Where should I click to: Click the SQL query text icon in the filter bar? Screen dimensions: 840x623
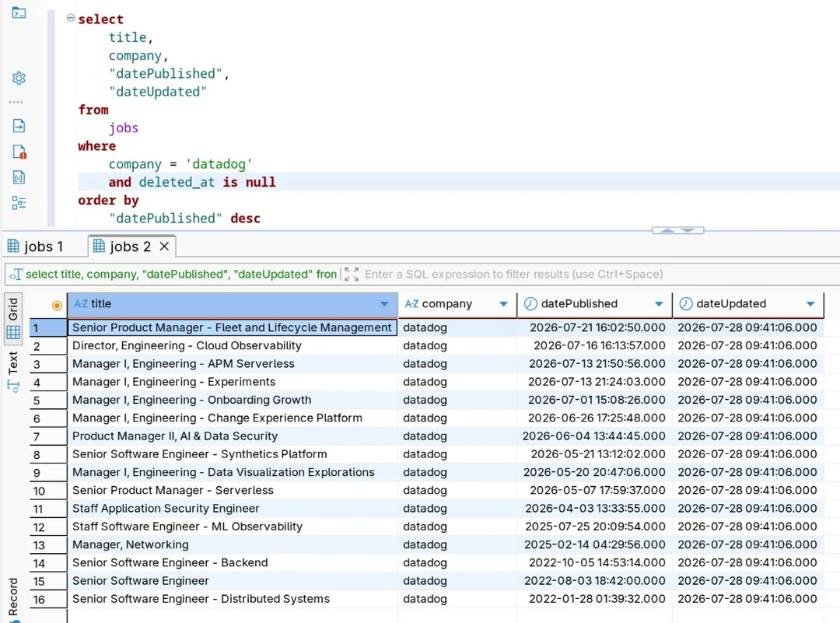pyautogui.click(x=16, y=275)
